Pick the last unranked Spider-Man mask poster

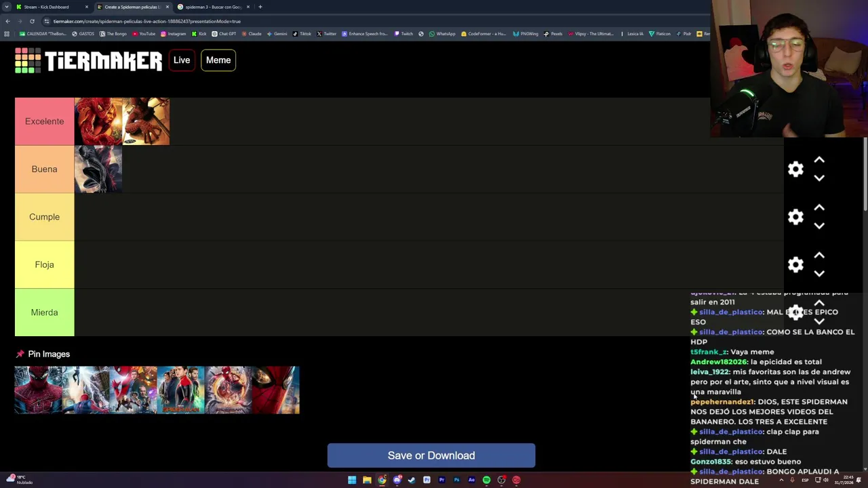pos(276,390)
